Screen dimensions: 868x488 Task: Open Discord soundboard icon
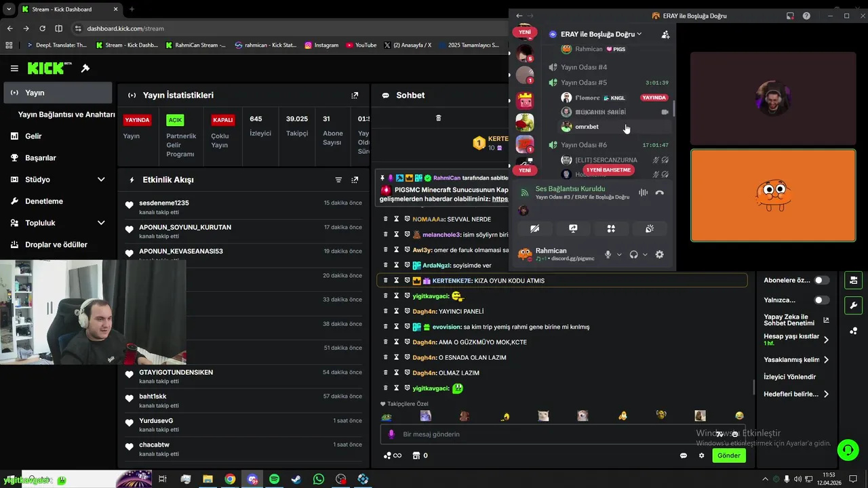[x=650, y=229]
